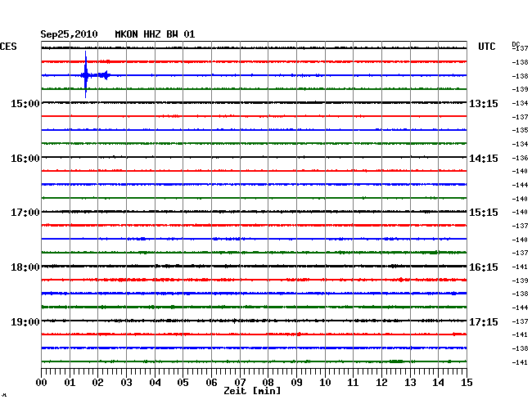The width and height of the screenshot is (532, 404).
Task: Click the DC value -134 beside 13:15
Action: (520, 103)
